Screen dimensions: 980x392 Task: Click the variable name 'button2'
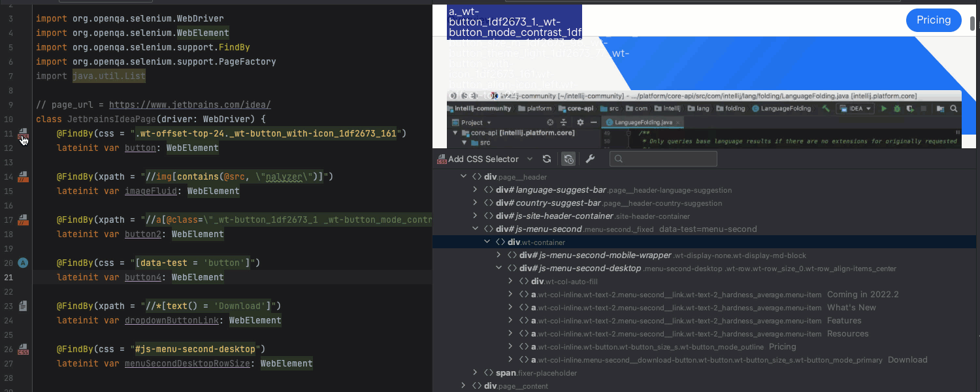point(143,235)
